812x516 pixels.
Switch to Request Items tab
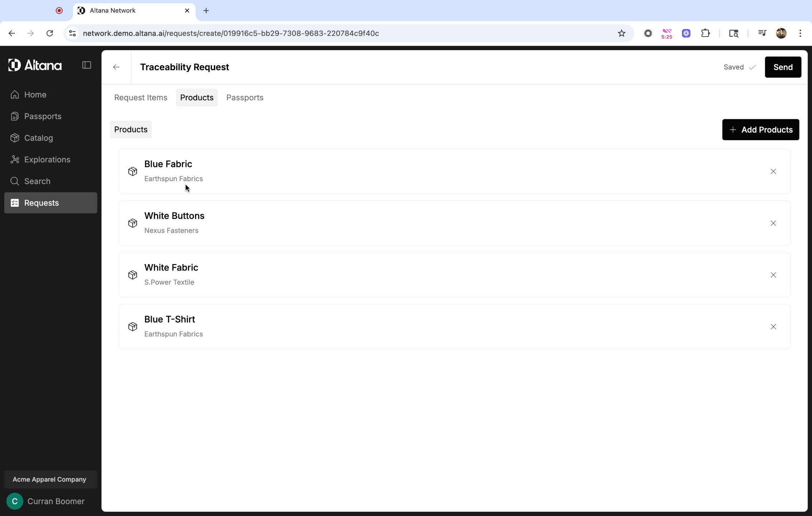point(141,97)
